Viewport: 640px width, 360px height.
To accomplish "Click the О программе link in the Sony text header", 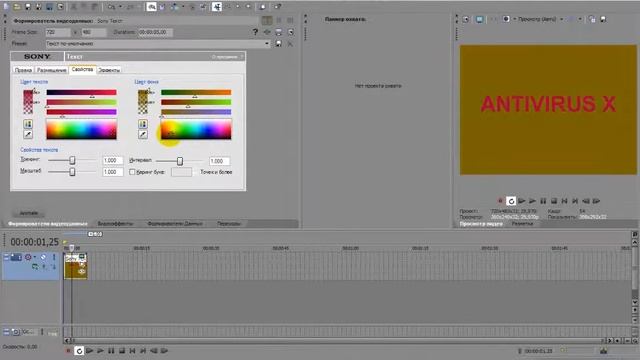I will [225, 57].
